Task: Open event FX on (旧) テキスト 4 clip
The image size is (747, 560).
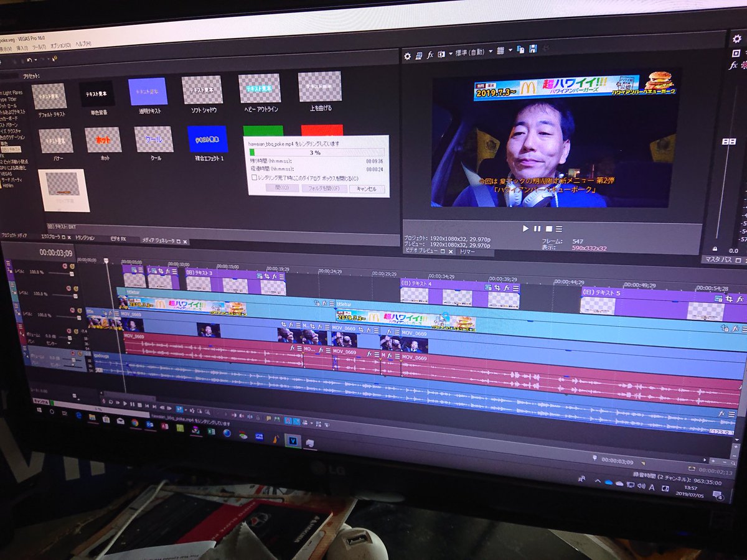Action: [507, 288]
